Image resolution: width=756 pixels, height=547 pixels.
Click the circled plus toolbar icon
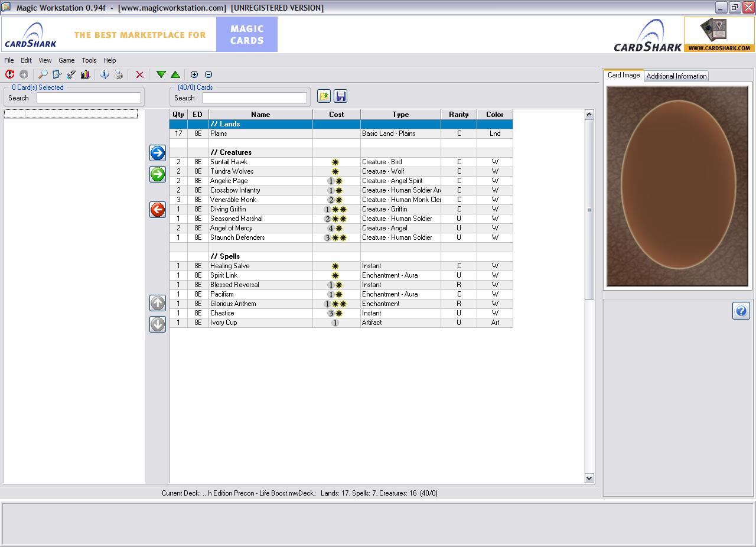click(194, 74)
